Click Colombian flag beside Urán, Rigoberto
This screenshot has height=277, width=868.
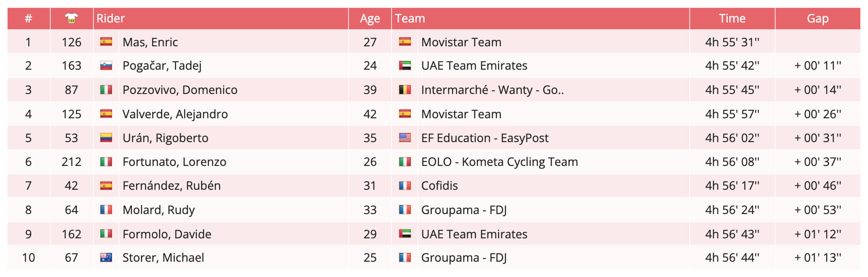[x=106, y=138]
